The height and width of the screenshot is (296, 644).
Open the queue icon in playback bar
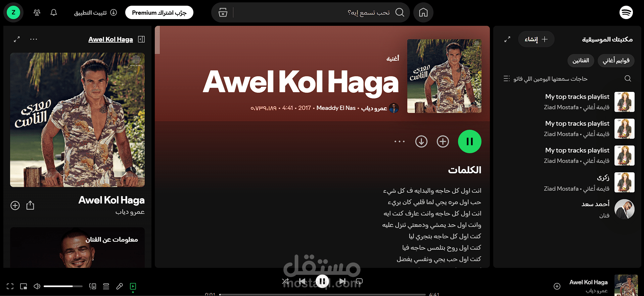(106, 286)
